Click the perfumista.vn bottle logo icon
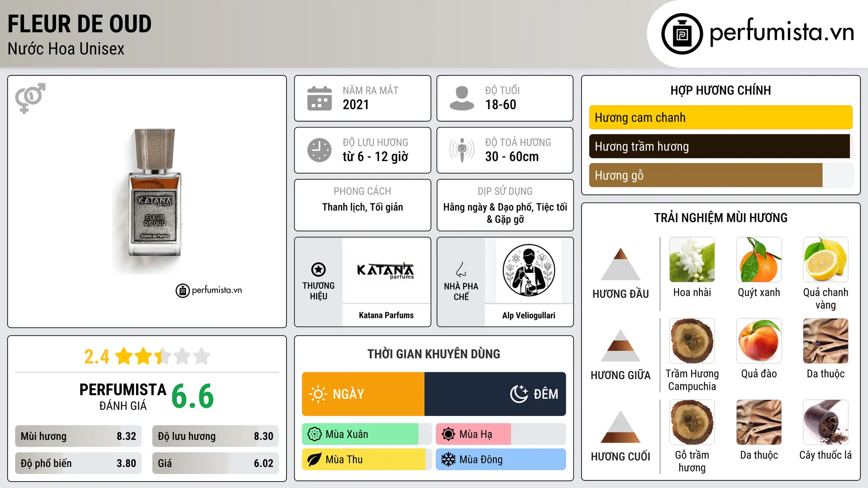 682,34
